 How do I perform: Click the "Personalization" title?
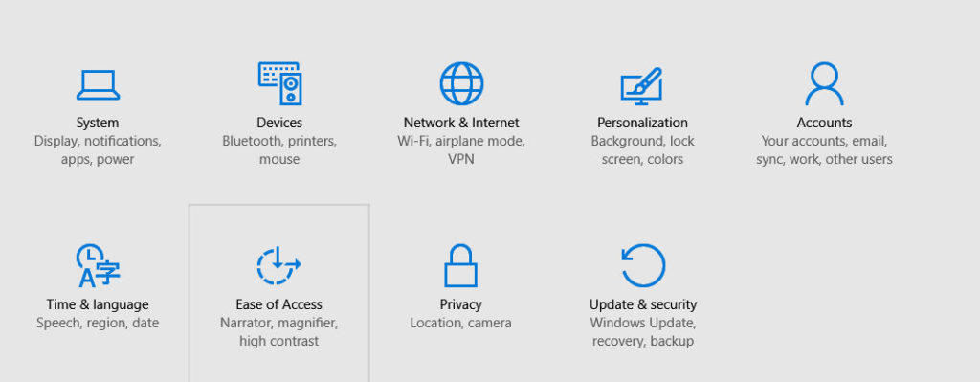coord(642,123)
